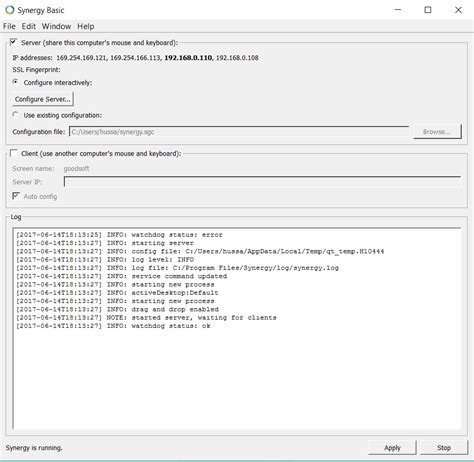Click the screen name goodsoft
474x462 pixels.
[x=76, y=168]
